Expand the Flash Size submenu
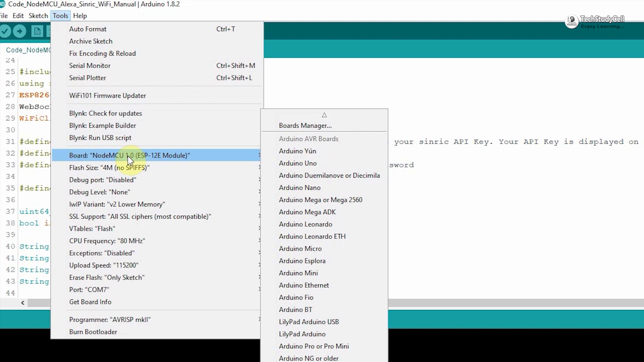The width and height of the screenshot is (644, 362). [109, 168]
